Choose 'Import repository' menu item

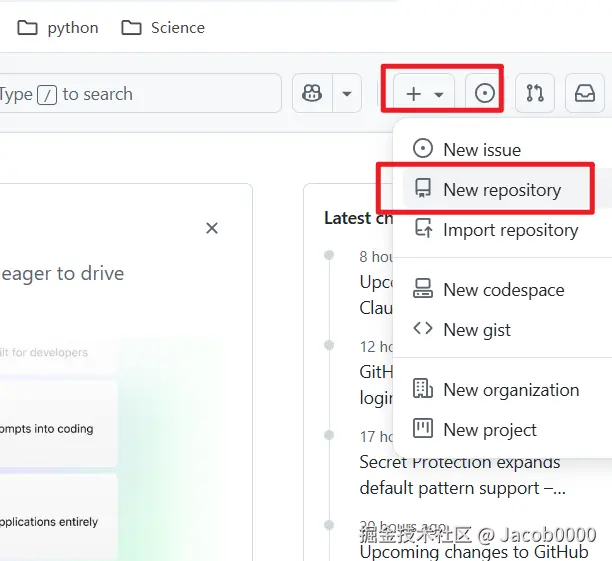point(507,230)
